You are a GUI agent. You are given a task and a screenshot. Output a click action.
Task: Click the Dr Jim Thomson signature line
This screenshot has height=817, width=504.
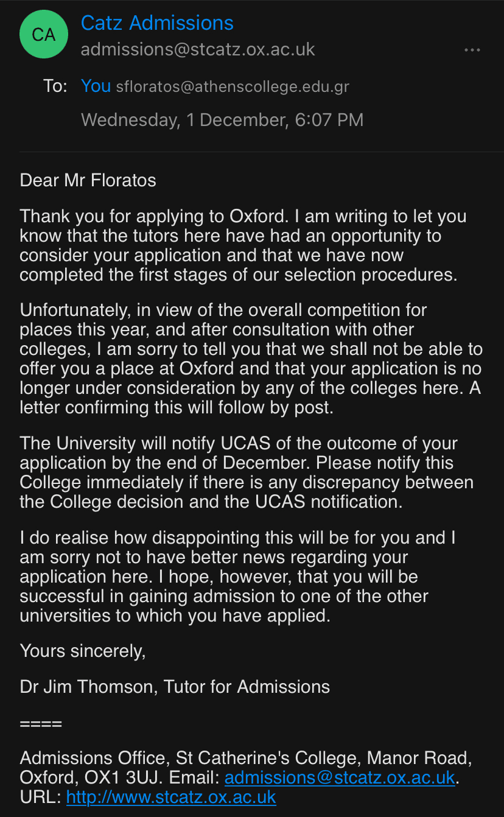[x=175, y=687]
